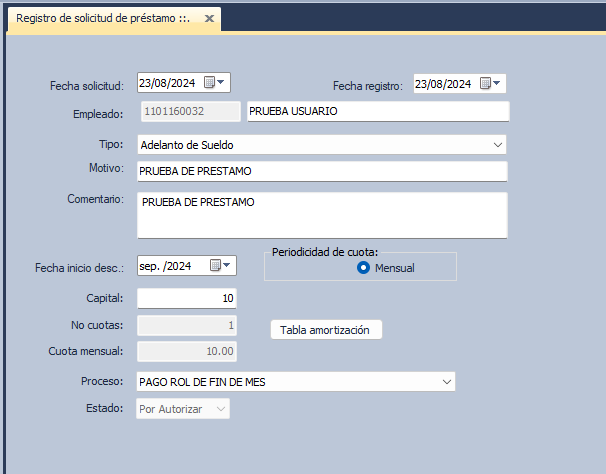Open the Estado dropdown (Por Autorizar)
The height and width of the screenshot is (474, 606).
pos(221,409)
